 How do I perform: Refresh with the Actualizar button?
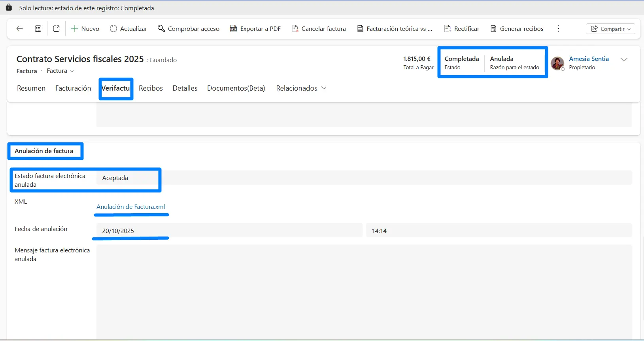tap(128, 28)
